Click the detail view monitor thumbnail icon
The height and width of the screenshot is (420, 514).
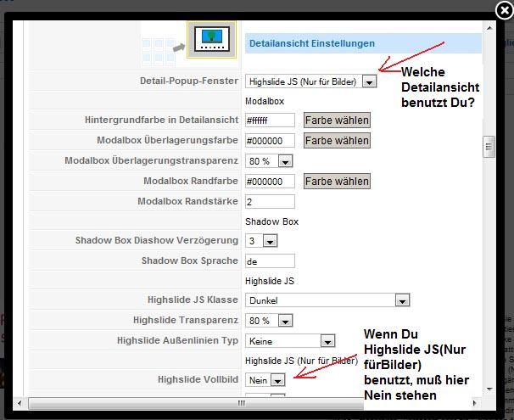[211, 41]
